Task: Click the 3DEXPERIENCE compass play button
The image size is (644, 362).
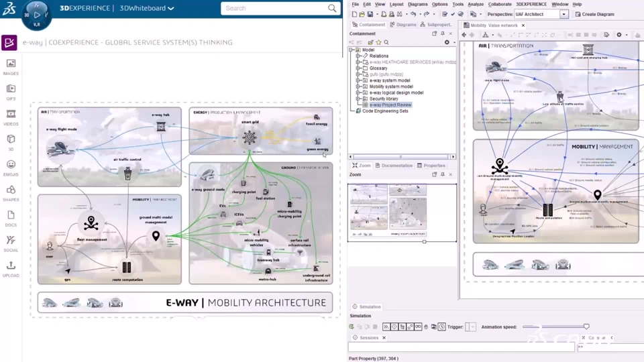Action: click(37, 15)
